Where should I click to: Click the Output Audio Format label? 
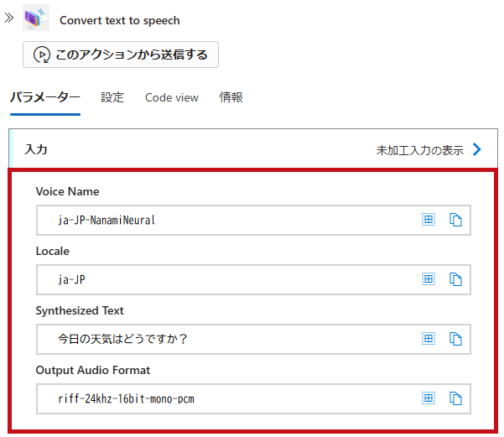point(93,371)
